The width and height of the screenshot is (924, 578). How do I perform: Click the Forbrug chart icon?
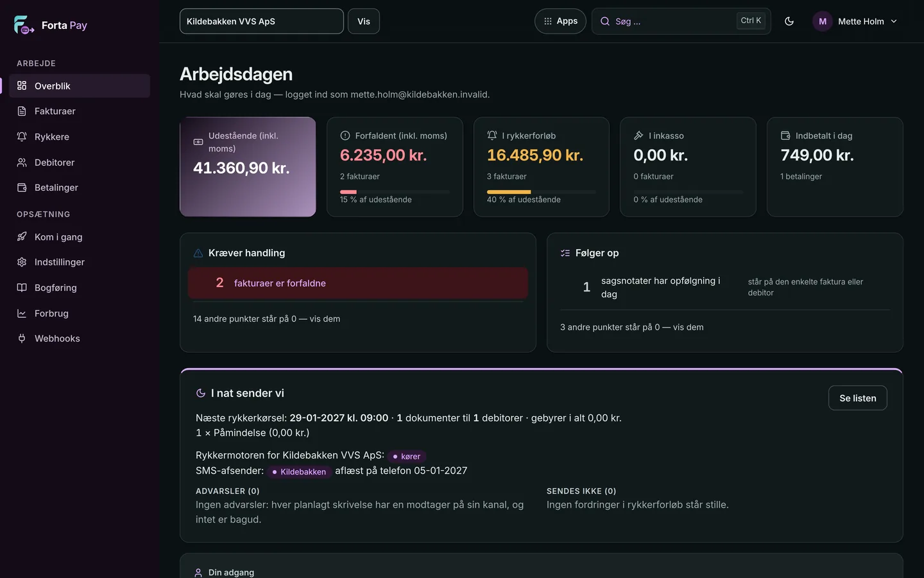(x=22, y=313)
